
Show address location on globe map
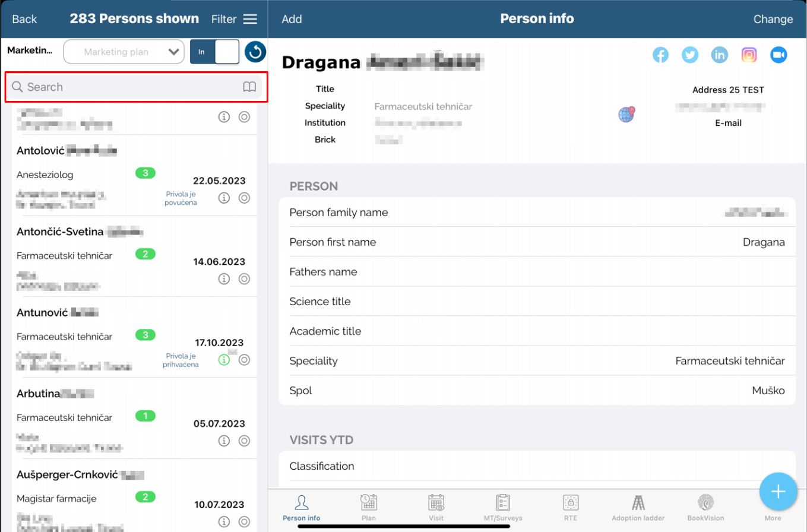(626, 114)
